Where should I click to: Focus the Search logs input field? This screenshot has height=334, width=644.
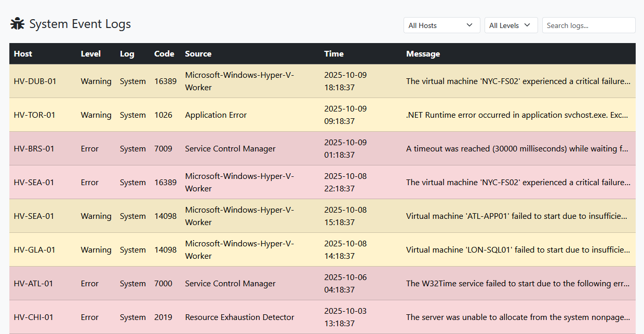[588, 25]
